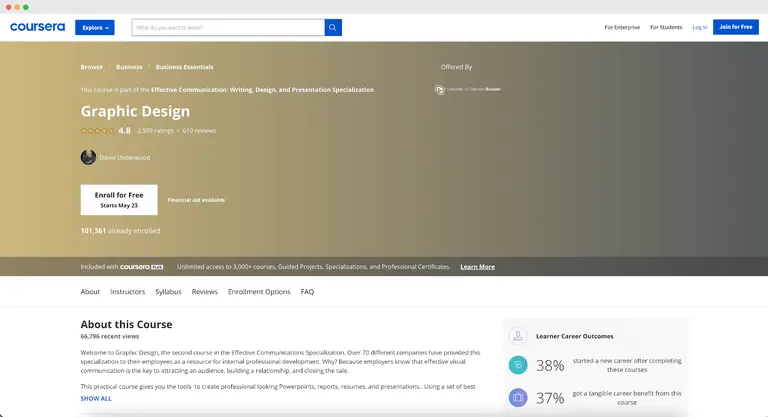Open the For Enterprise link
The image size is (768, 417).
(622, 27)
